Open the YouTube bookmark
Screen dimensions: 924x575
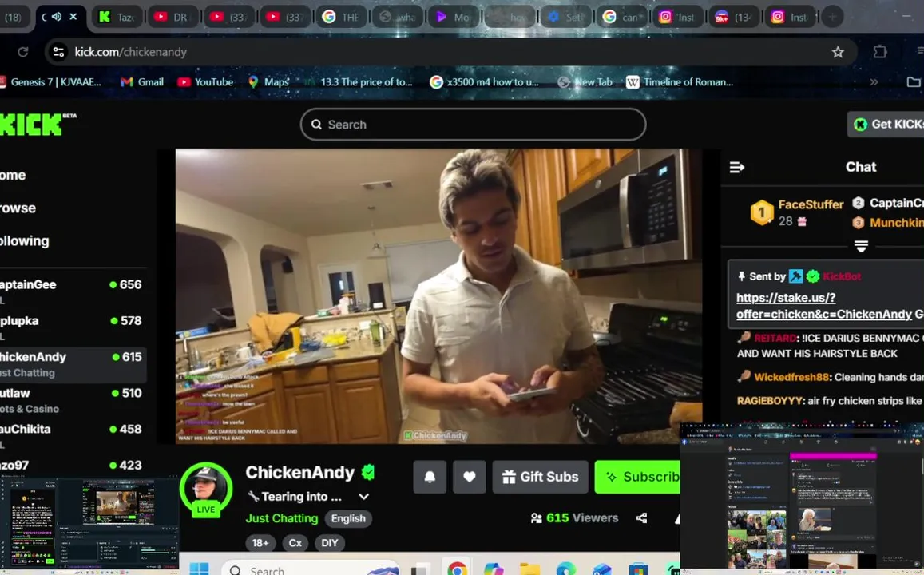pos(206,82)
